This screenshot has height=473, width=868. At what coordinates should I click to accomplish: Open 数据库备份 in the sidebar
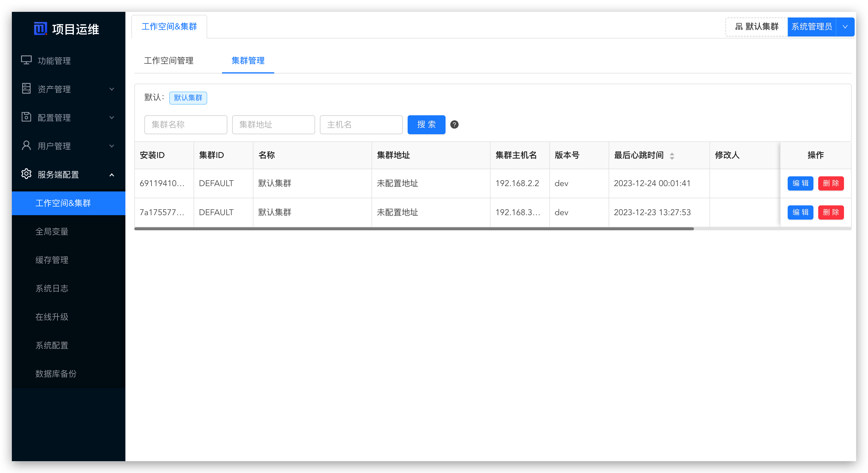56,374
